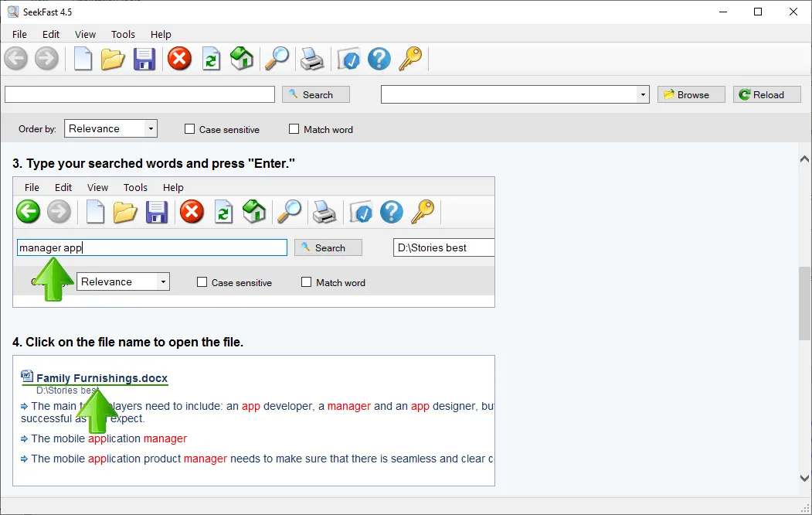
Task: Click the Word document icon beside Family Furnishings.docx
Action: [27, 376]
